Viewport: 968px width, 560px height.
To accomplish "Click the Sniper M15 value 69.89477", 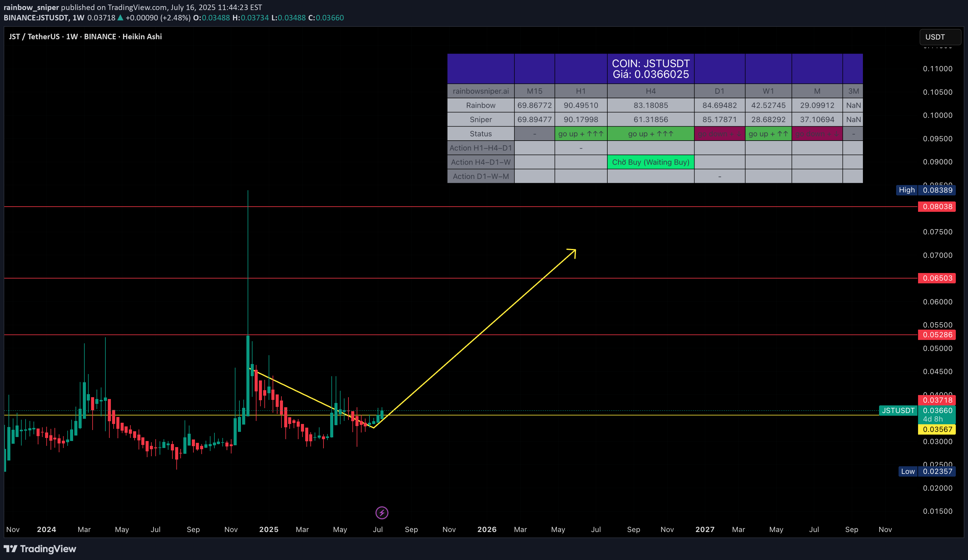I will [534, 119].
